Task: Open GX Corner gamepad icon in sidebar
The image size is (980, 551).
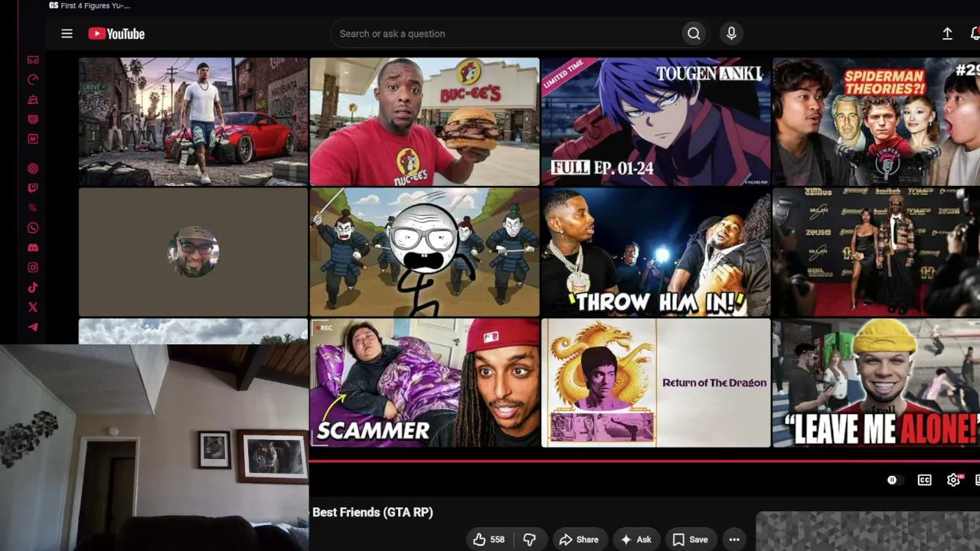Action: pos(33,60)
